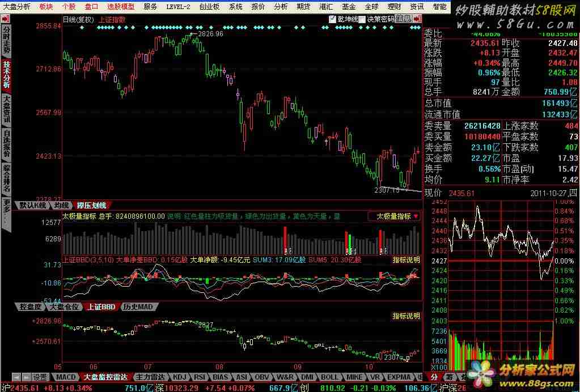
Task: Select the 撑压划线 tab
Action: tap(91, 206)
